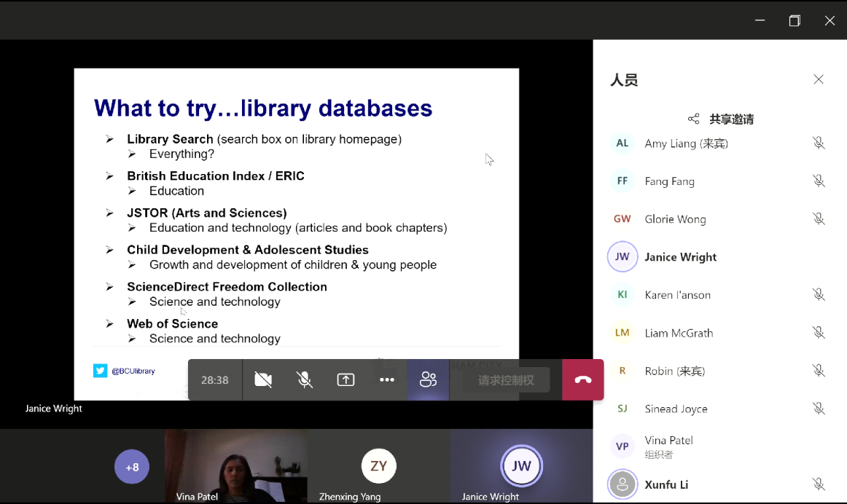Click the share icon beside 共享邀请
847x504 pixels.
pyautogui.click(x=694, y=119)
